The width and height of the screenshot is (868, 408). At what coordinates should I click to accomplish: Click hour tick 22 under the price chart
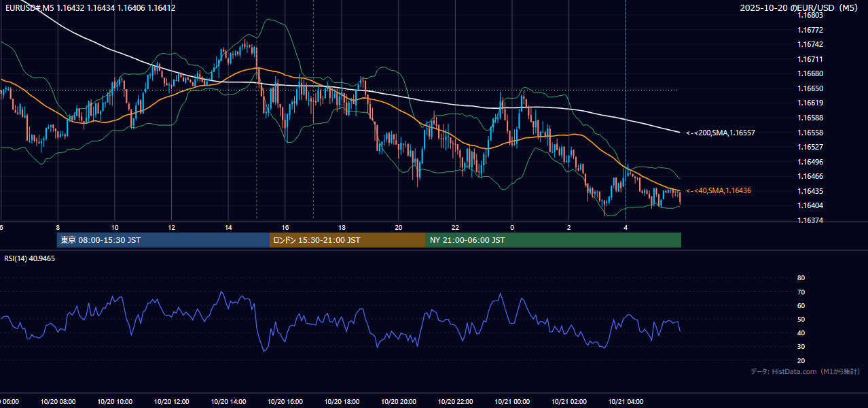pos(456,228)
